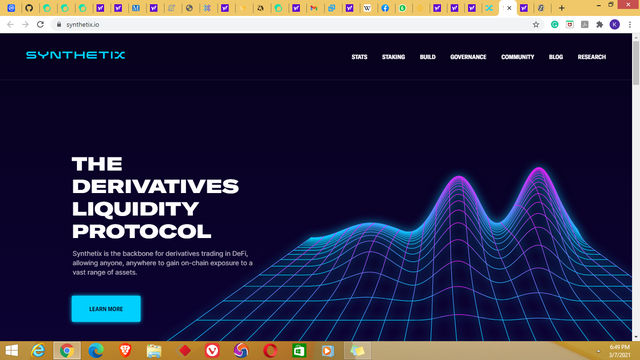640x360 pixels.
Task: Open the Grammarly extension
Action: [555, 24]
